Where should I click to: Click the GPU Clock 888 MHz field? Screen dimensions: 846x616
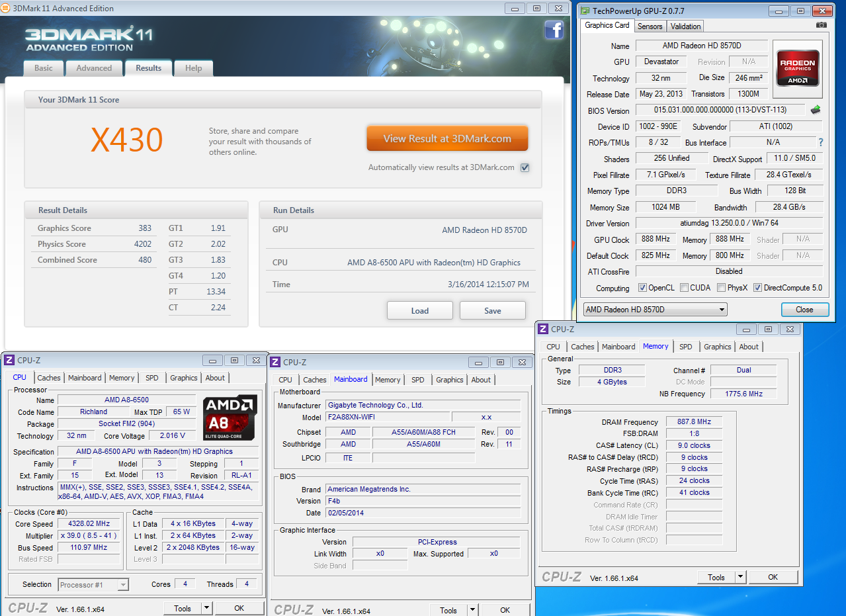coord(655,239)
